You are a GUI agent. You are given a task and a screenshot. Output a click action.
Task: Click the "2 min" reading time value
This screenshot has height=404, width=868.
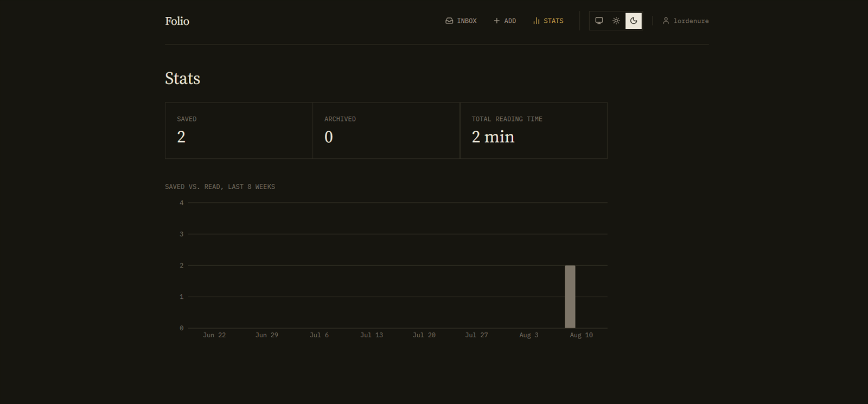pyautogui.click(x=493, y=137)
